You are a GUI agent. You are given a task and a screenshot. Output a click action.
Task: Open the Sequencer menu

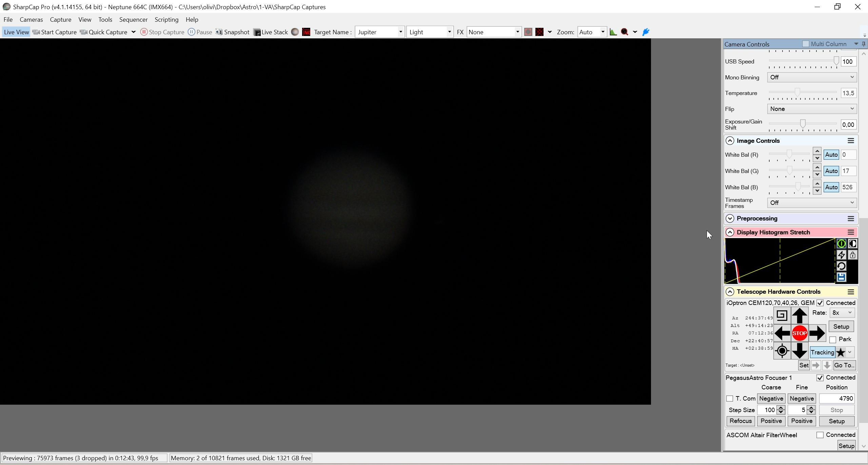(133, 19)
